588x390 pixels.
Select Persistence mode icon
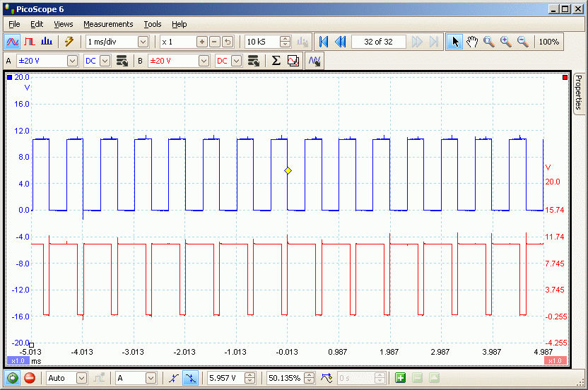[x=30, y=42]
